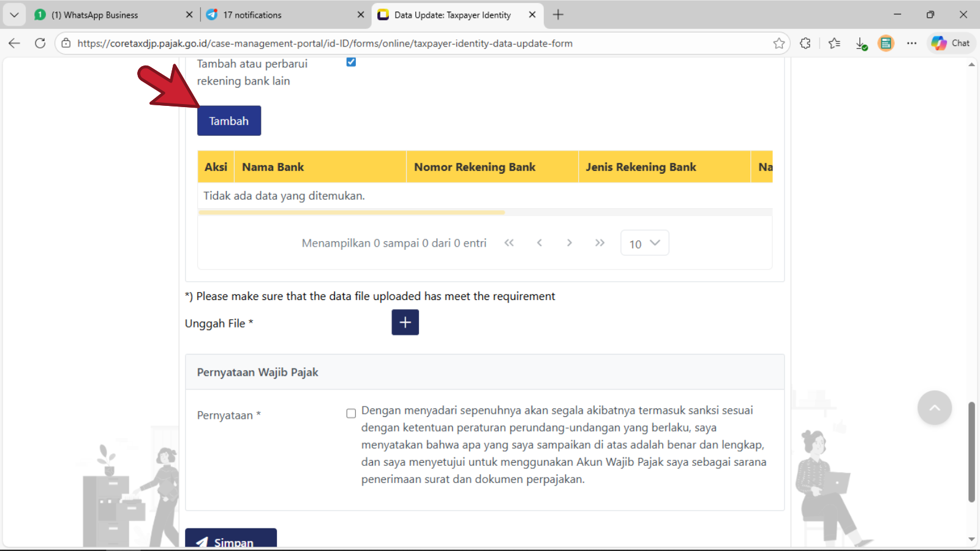Go to first page of bank table
980x551 pixels.
click(509, 243)
